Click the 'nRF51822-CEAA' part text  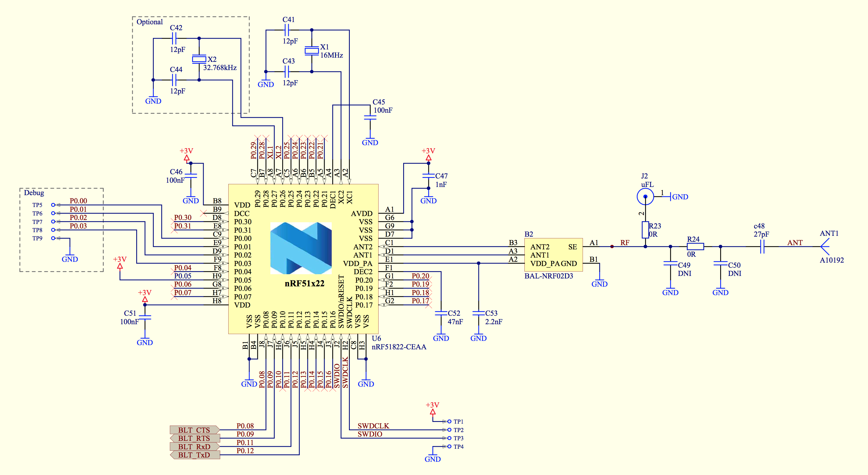coord(399,347)
